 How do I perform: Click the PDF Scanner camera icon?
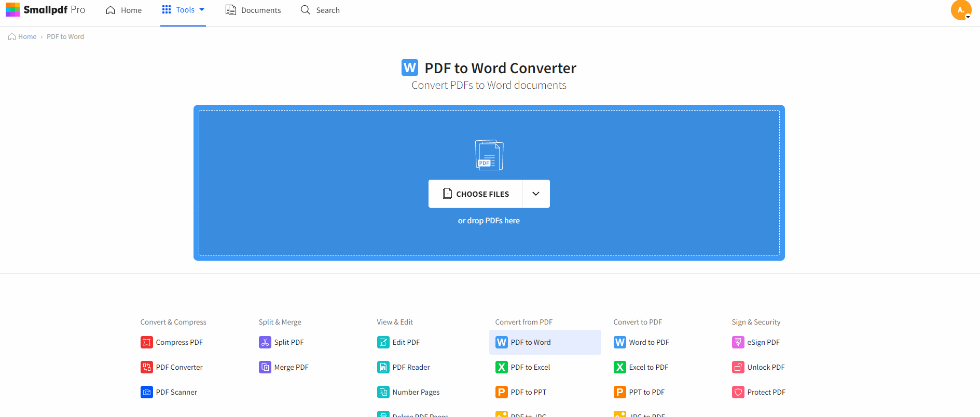[147, 392]
